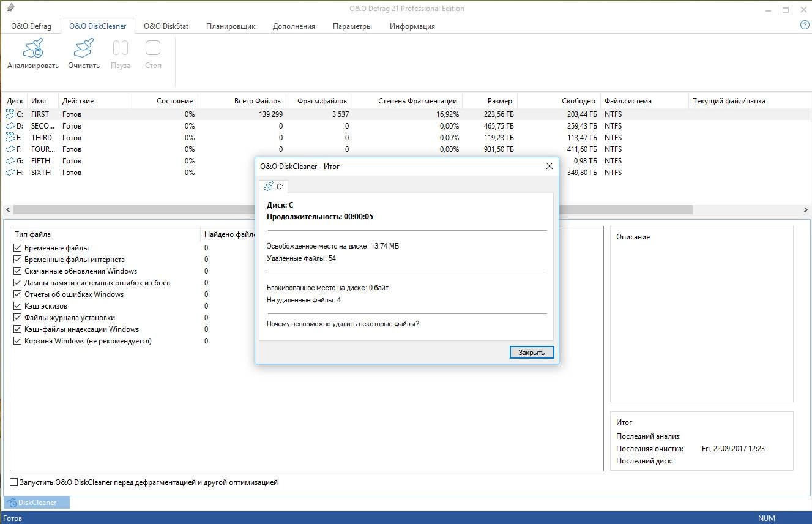Click size value 931,50 ГБ
812x524 pixels.
point(499,149)
